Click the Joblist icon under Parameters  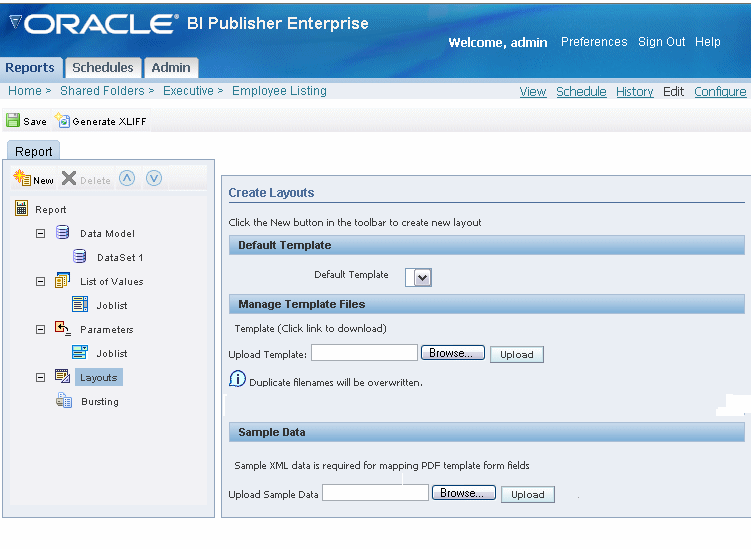tap(80, 352)
